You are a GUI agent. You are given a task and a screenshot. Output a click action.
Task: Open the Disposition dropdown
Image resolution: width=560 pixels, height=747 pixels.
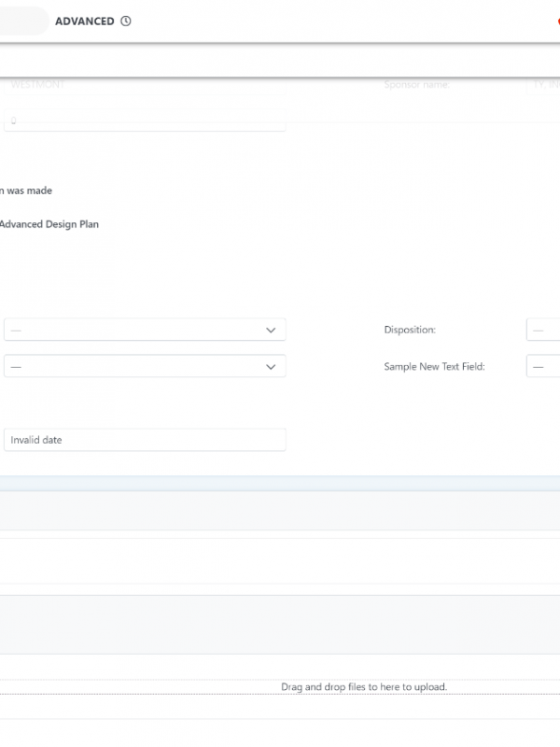pos(543,331)
